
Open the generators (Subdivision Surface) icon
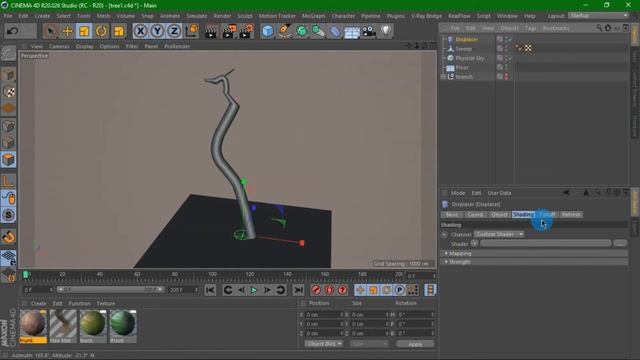302,31
